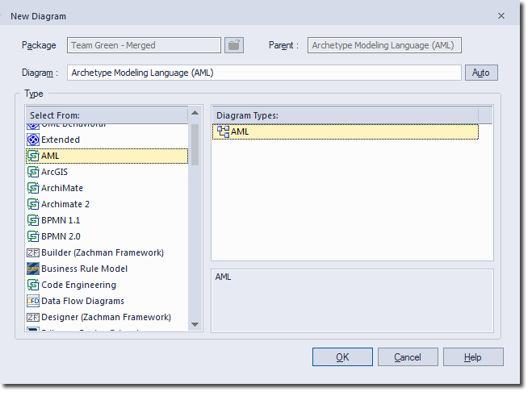Viewport: 532px width, 396px height.
Task: Click the Data Flow Diagrams icon
Action: point(33,301)
